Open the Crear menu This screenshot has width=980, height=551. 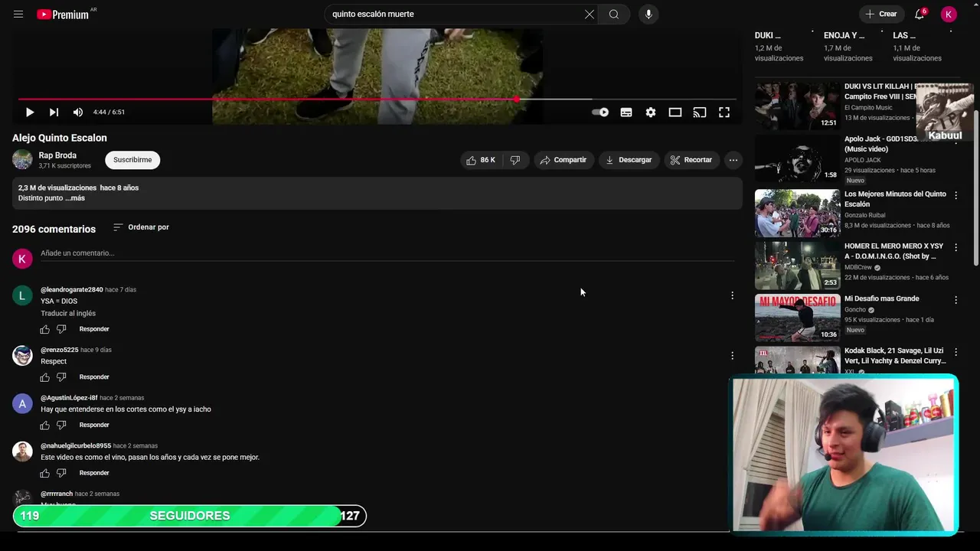pyautogui.click(x=880, y=14)
